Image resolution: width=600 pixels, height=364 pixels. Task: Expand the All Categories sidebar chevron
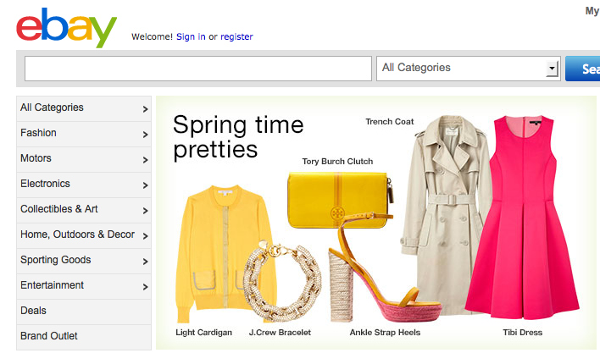tap(145, 109)
